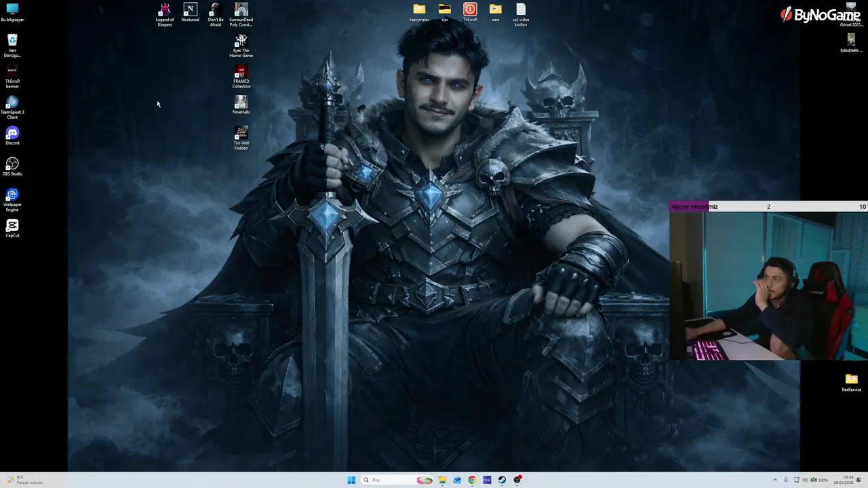Open the weather widget on the taskbar

click(24, 480)
